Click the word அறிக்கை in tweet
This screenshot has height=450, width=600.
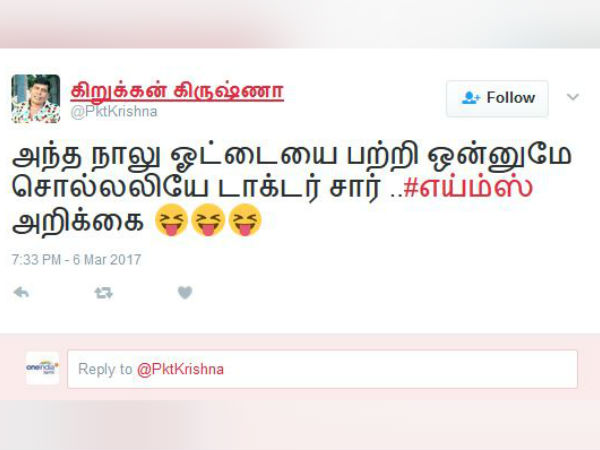coord(78,222)
